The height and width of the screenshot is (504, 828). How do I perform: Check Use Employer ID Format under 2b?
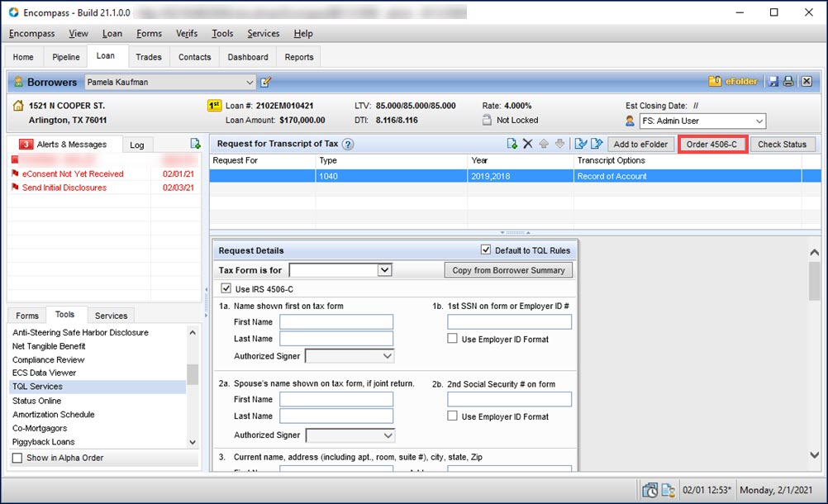coord(453,416)
